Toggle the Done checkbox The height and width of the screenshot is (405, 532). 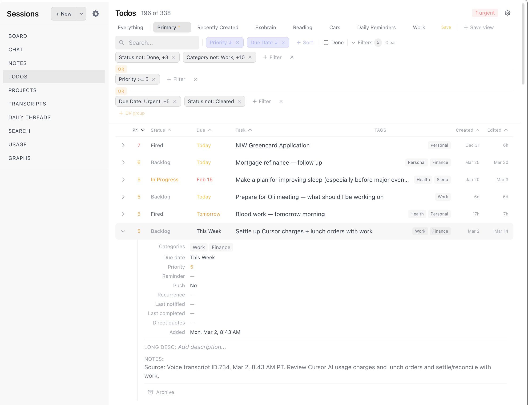[326, 43]
